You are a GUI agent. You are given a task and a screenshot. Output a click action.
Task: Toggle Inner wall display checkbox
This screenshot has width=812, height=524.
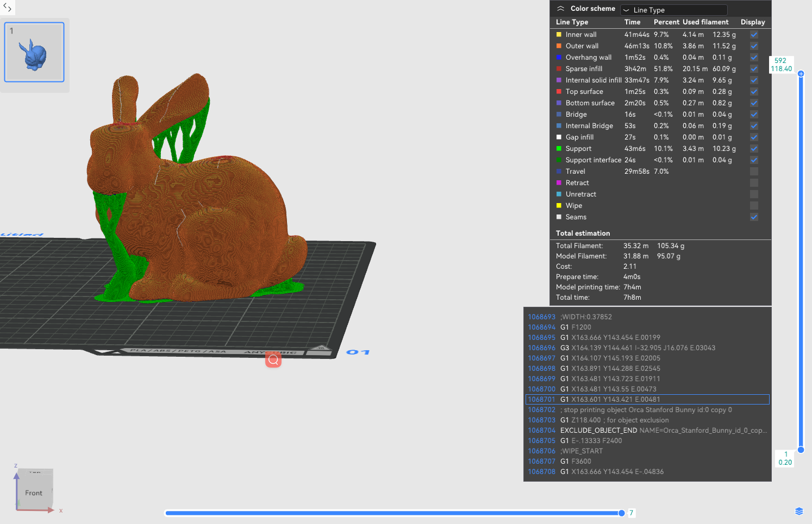[754, 34]
